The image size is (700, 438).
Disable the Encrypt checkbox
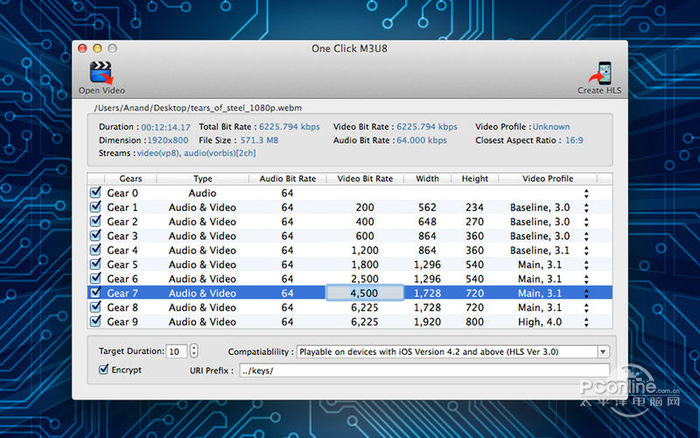click(104, 369)
